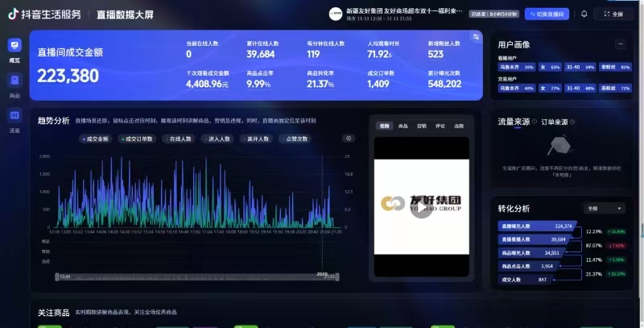644x328 pixels.
Task: Click the 每分钟在线人数 119 metric
Action: click(x=326, y=50)
